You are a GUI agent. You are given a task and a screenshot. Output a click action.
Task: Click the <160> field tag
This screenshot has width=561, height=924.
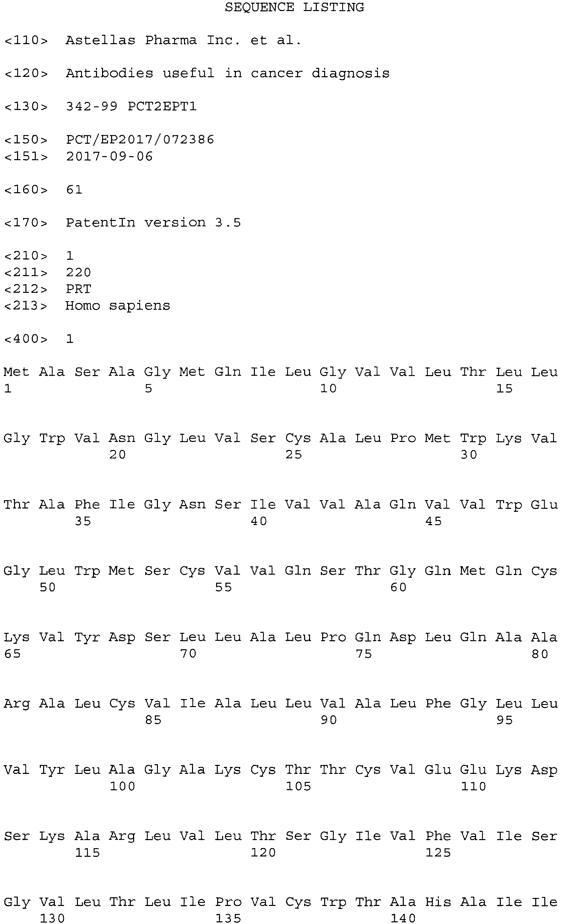[26, 190]
